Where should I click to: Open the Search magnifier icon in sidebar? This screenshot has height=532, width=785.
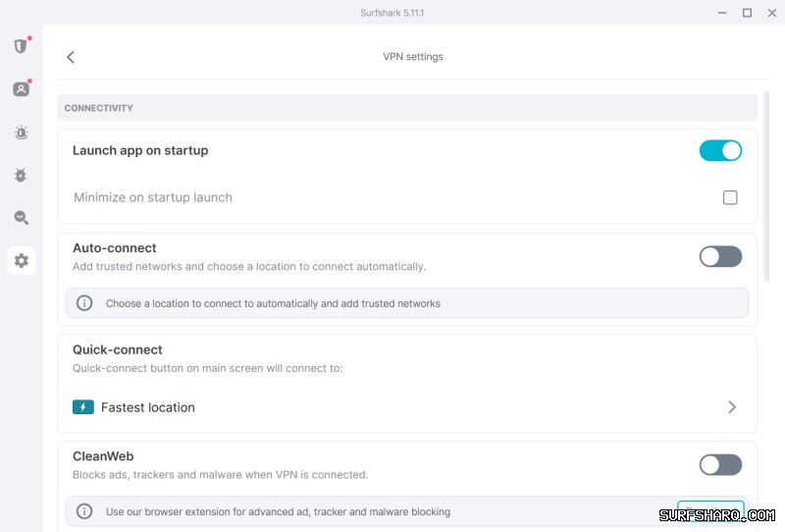[21, 218]
